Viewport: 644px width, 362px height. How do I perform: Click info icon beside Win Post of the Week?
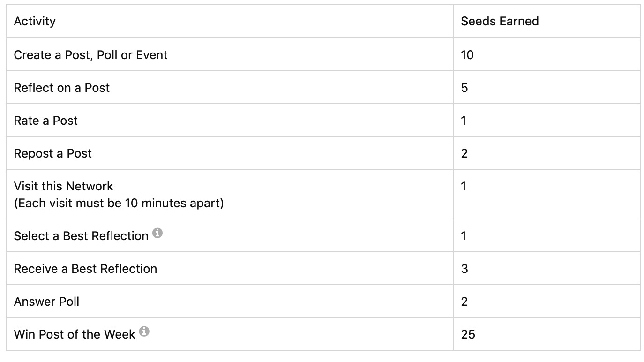pos(144,332)
